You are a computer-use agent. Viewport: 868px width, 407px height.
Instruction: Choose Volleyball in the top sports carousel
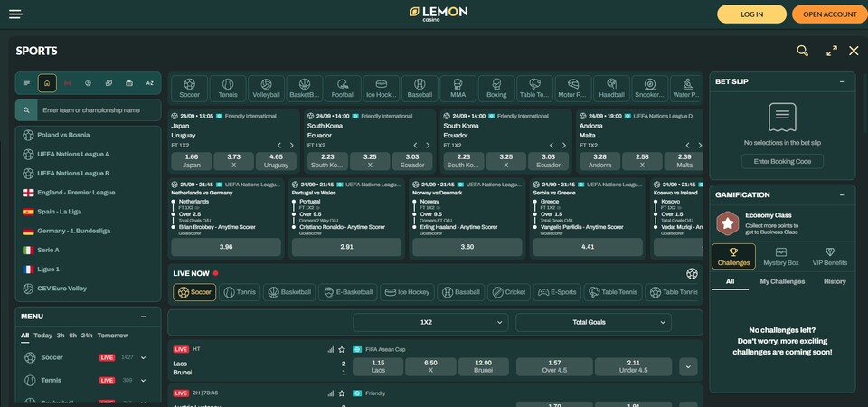pos(266,89)
